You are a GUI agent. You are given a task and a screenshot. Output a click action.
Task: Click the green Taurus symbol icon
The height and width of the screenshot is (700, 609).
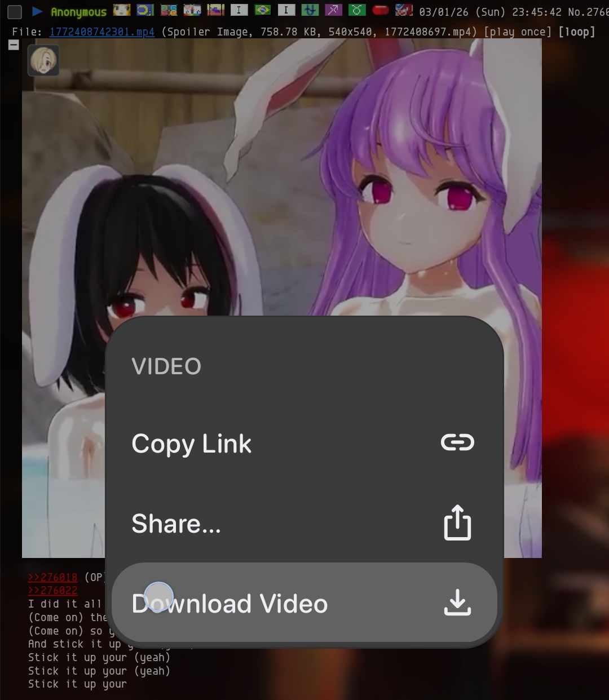(x=357, y=10)
